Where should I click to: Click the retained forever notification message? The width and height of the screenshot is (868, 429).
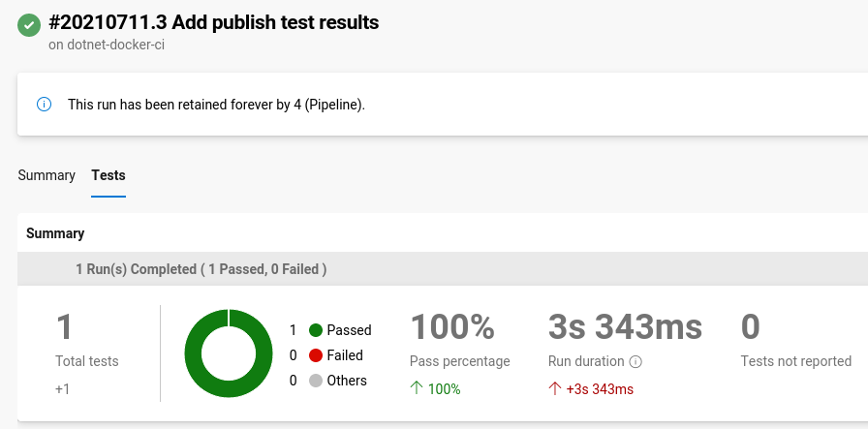click(216, 105)
